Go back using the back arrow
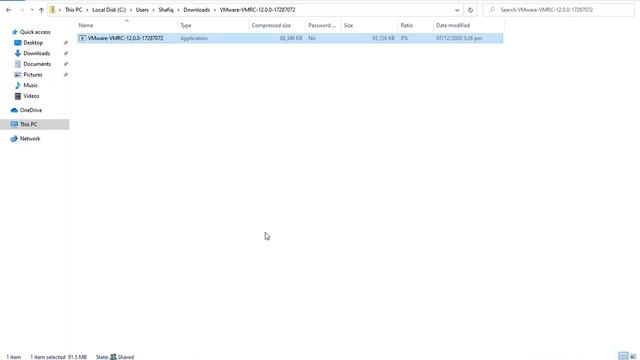Viewport: 640px width, 360px height. [9, 10]
